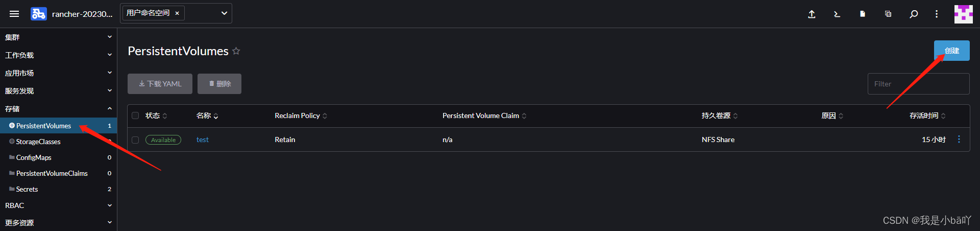Open the kubectl shell icon

pyautogui.click(x=837, y=14)
